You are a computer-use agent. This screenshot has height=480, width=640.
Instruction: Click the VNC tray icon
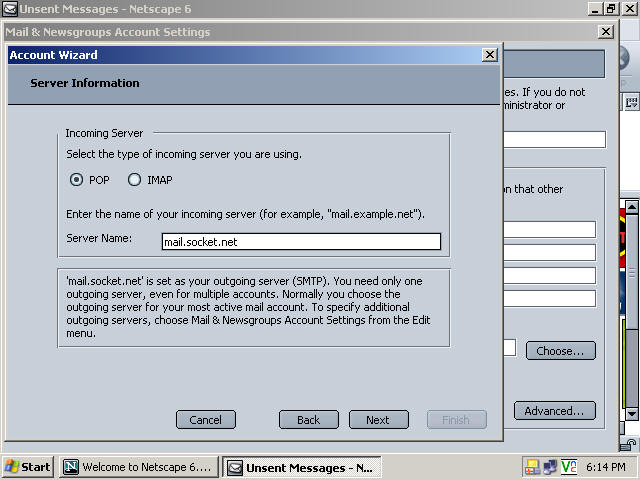pyautogui.click(x=569, y=467)
